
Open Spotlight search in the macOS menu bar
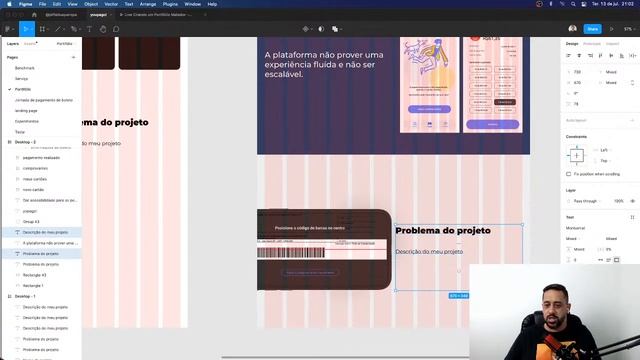point(573,4)
